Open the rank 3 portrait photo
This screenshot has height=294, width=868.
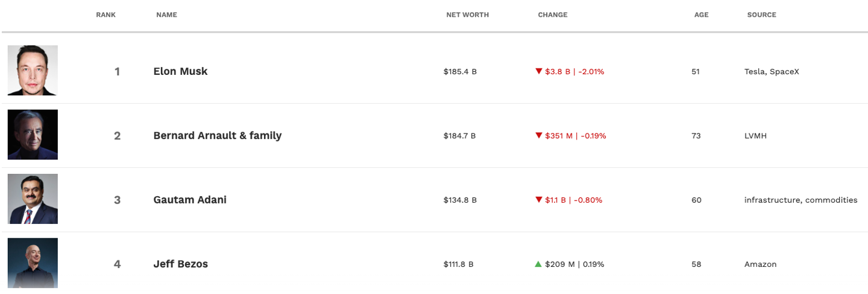click(33, 199)
